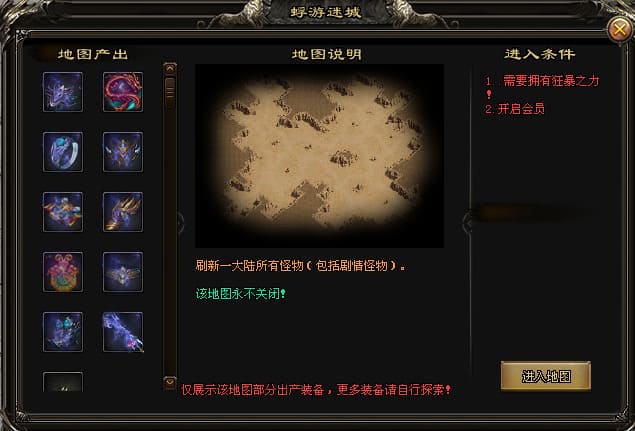Click the dark winged belt item icon

pyautogui.click(x=123, y=272)
